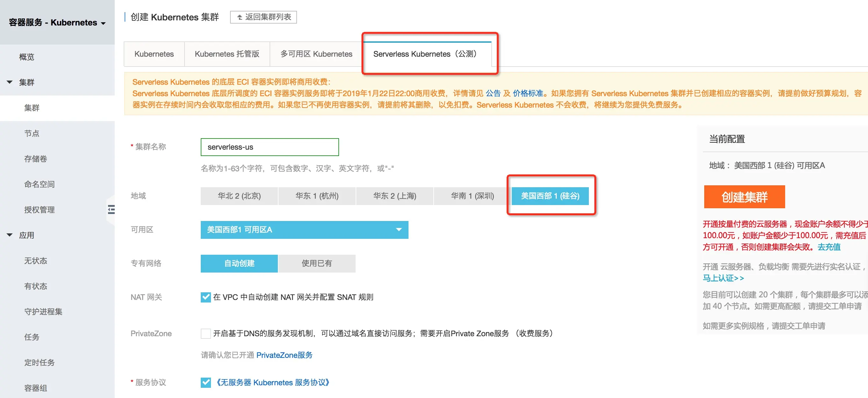
Task: Uncheck the NAT 网关 auto-create checkbox
Action: click(206, 297)
